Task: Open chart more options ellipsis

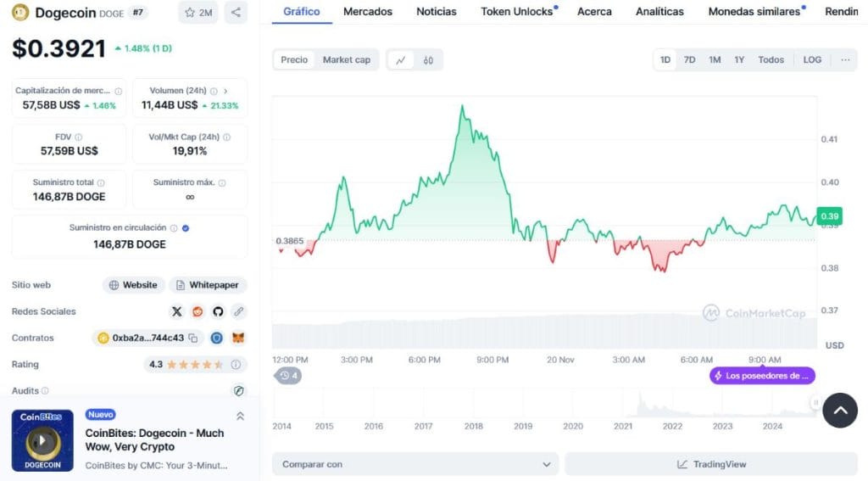Action: 845,60
